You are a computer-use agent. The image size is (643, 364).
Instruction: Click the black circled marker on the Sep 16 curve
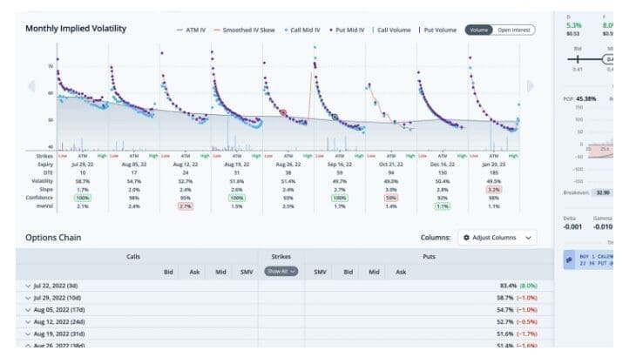335,116
